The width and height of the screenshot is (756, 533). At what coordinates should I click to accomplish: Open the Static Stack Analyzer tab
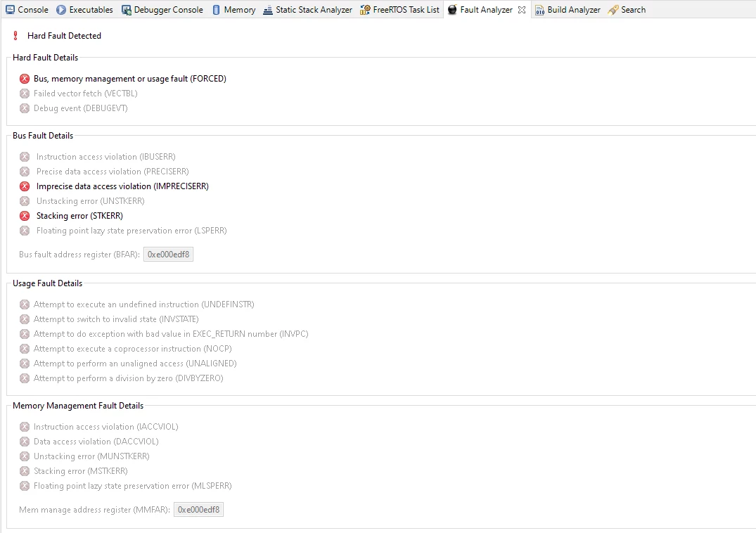(307, 10)
